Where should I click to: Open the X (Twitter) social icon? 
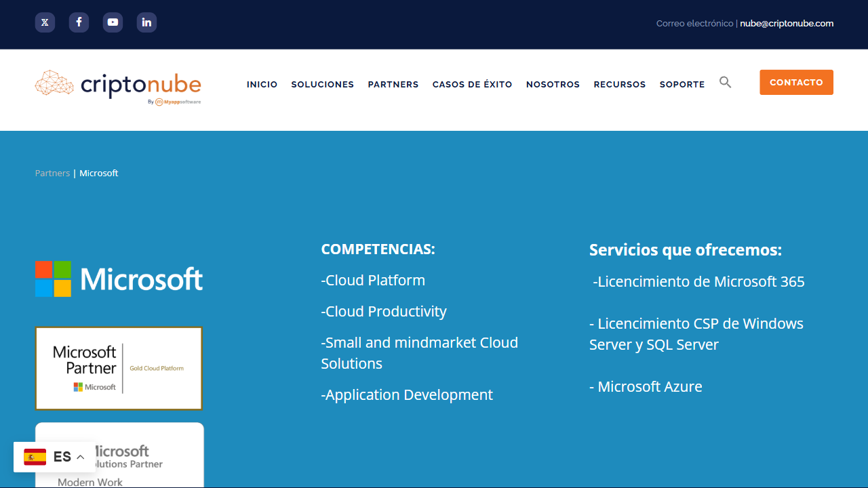point(45,22)
